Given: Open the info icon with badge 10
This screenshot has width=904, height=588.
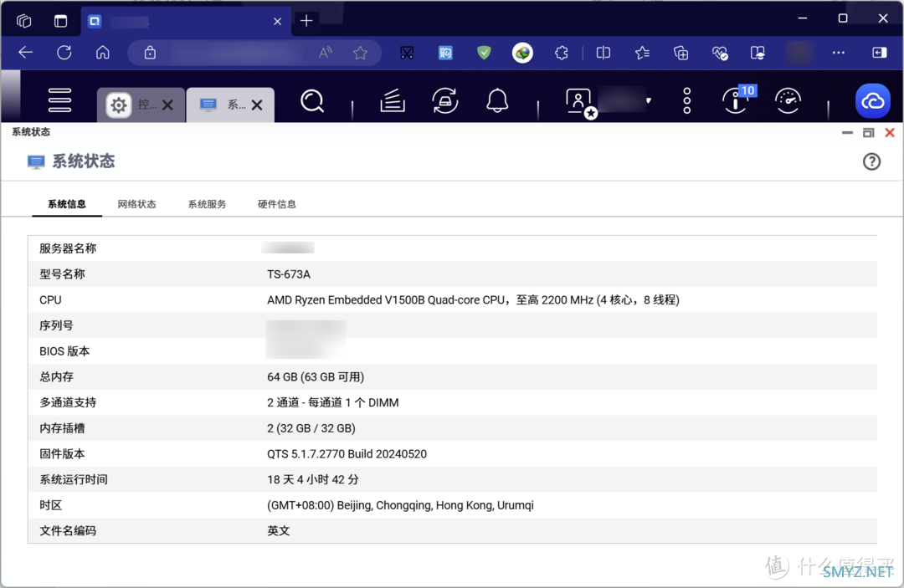Looking at the screenshot, I should click(737, 100).
